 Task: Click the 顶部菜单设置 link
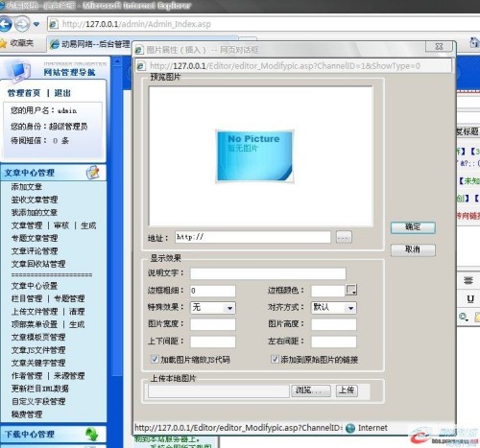click(35, 324)
